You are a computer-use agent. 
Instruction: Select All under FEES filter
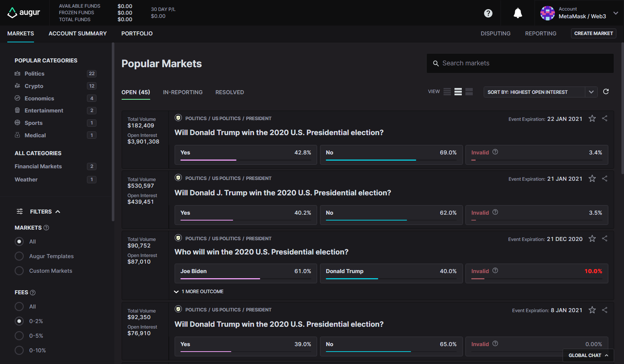coord(19,307)
